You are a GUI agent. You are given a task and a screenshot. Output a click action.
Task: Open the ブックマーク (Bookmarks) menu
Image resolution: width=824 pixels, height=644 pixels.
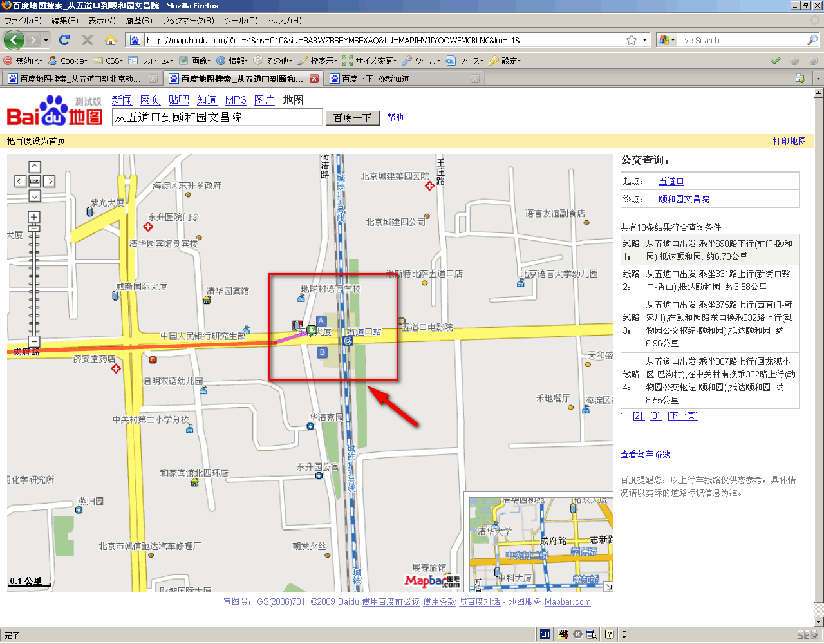[188, 21]
